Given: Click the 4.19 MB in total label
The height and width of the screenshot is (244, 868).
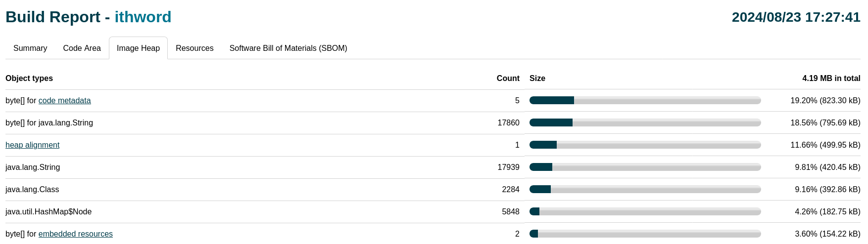Looking at the screenshot, I should (831, 79).
